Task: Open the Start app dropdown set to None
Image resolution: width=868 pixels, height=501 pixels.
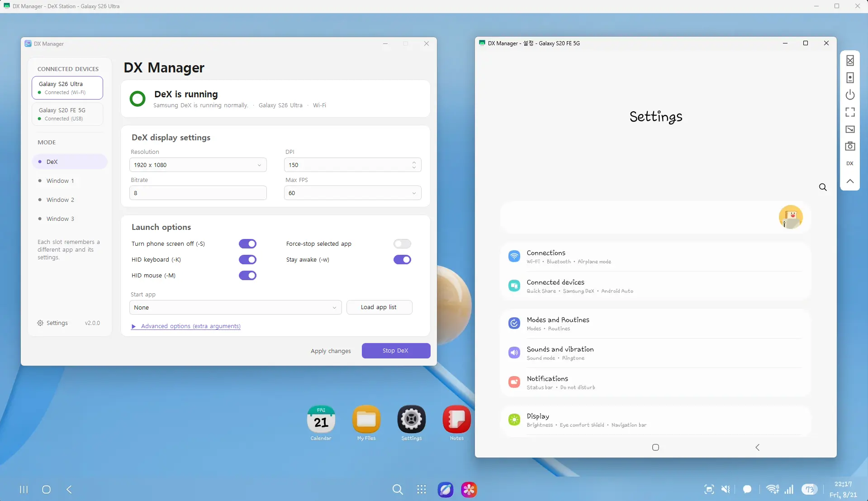Action: click(x=236, y=307)
